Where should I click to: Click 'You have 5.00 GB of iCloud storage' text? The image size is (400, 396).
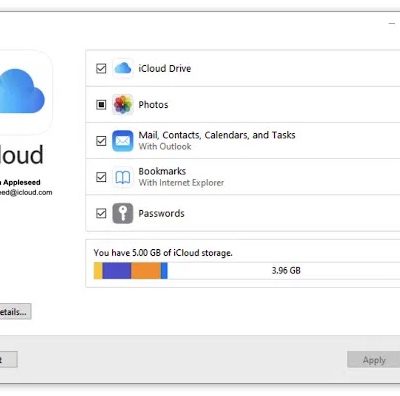(x=163, y=253)
